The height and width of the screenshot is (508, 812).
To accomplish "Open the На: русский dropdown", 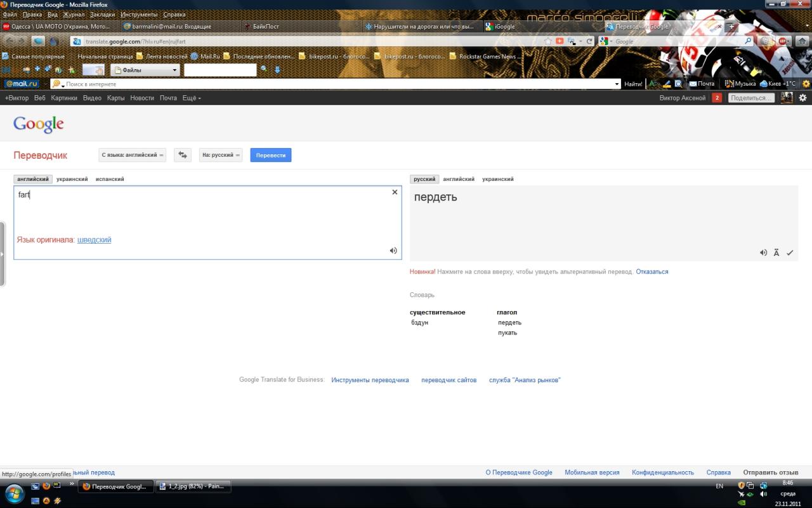I will (x=221, y=155).
